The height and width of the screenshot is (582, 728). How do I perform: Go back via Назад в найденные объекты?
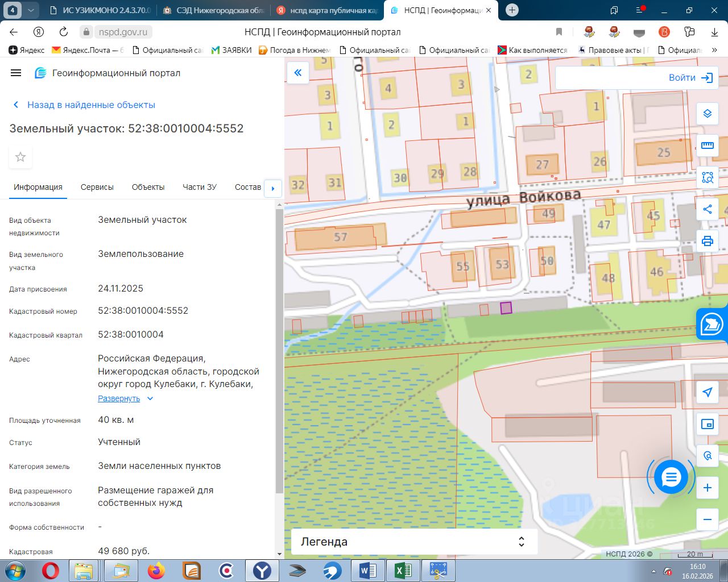84,105
